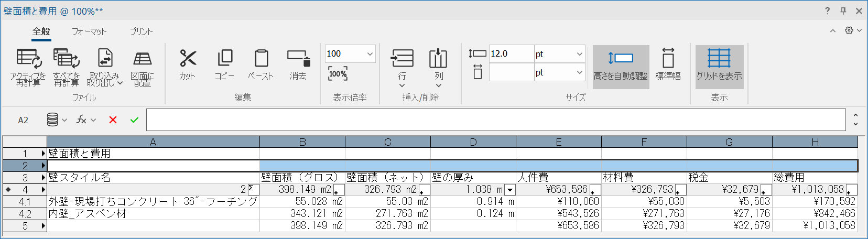
Task: Confirm formula entry with green checkmark
Action: click(x=134, y=120)
